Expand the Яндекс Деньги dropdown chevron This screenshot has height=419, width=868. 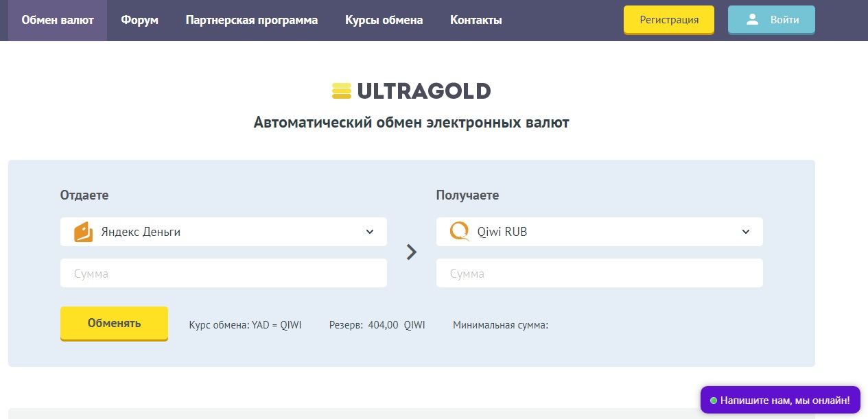tap(370, 232)
